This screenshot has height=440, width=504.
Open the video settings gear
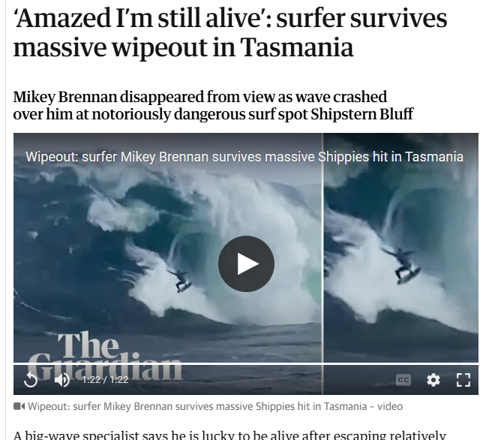point(433,380)
